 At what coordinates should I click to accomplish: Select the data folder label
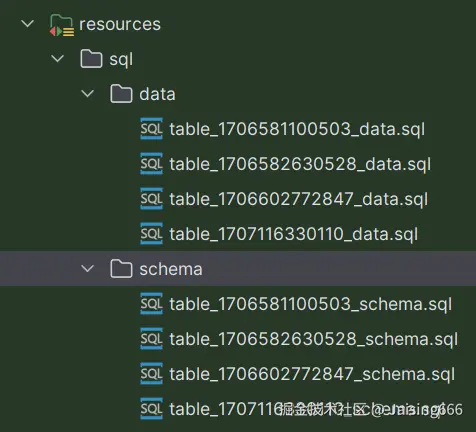pos(157,94)
